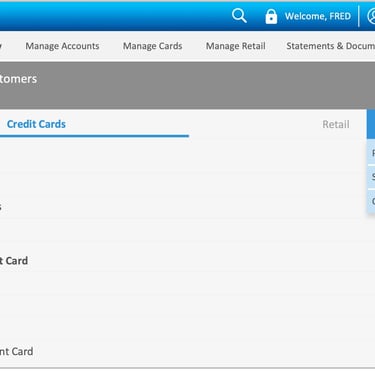Viewport: 375px width, 375px height.
Task: Click the cut-off 's' text on the left
Action: (x=1, y=207)
